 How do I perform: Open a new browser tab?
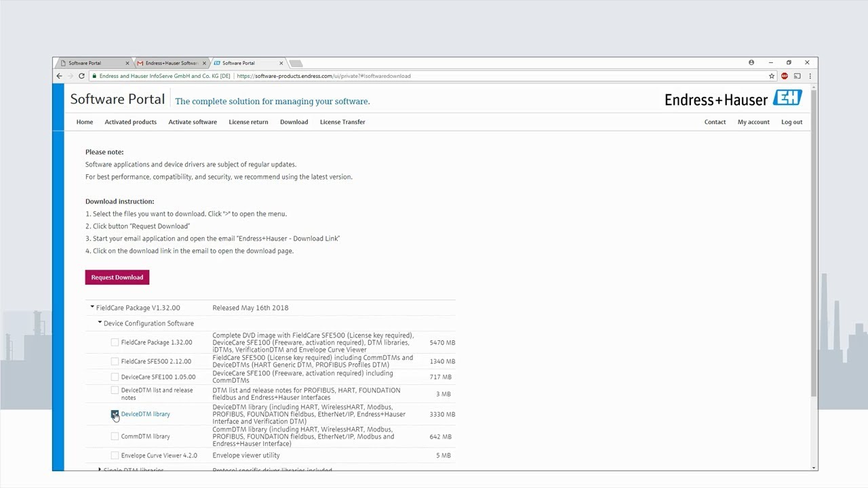pos(296,63)
